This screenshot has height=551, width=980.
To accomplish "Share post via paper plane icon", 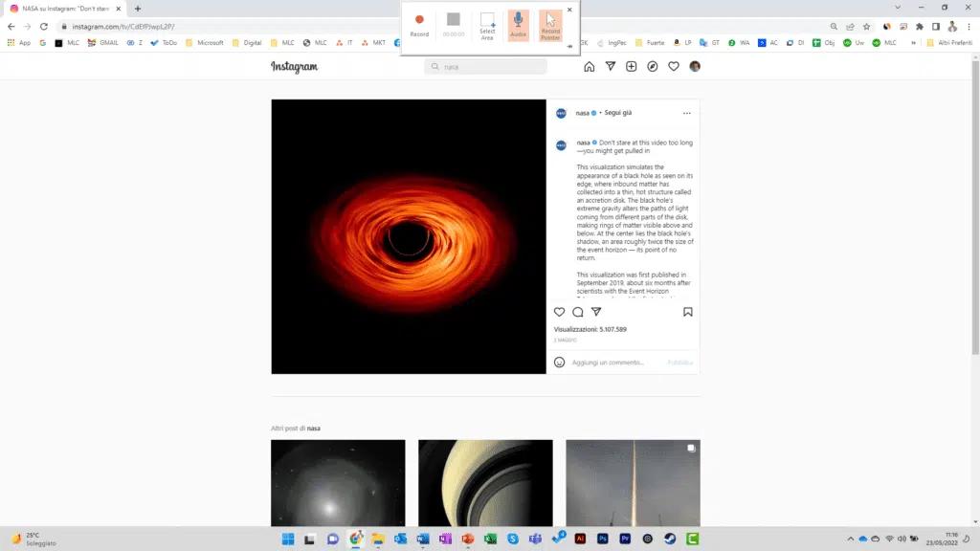I will tap(596, 312).
